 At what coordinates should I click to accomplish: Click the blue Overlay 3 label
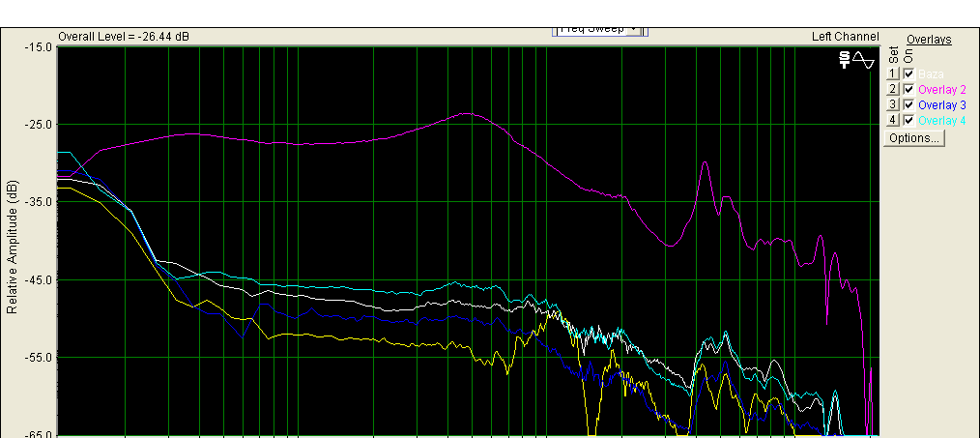coord(942,104)
